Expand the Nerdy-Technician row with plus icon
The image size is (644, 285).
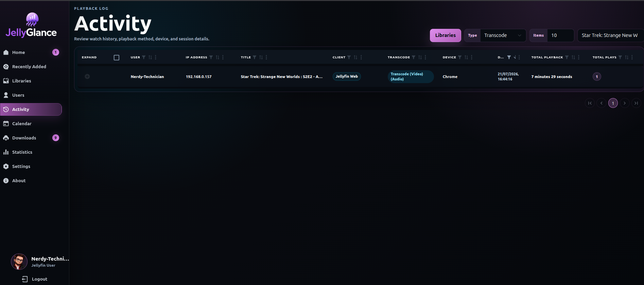87,76
